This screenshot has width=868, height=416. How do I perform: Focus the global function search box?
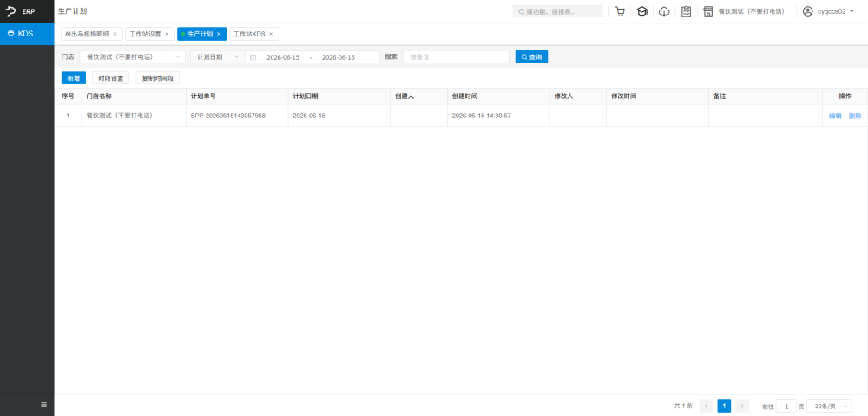pyautogui.click(x=558, y=11)
